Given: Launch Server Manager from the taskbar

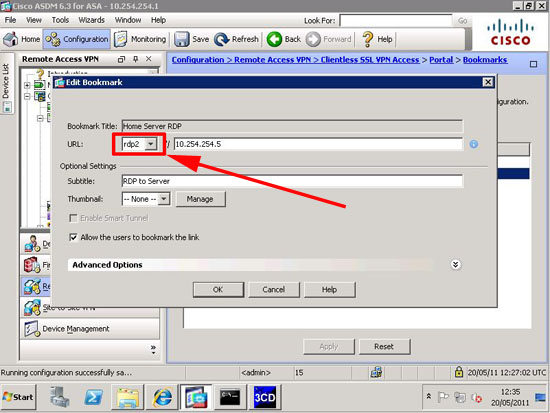Looking at the screenshot, I should 59,397.
